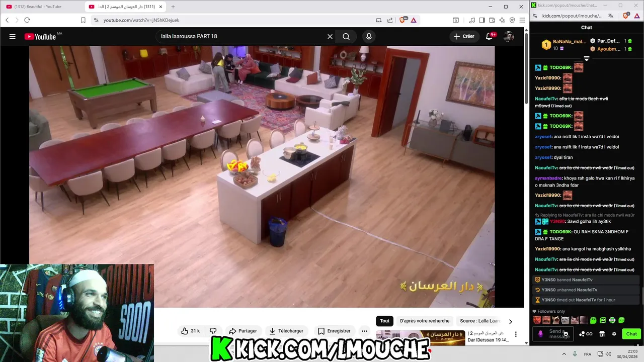The width and height of the screenshot is (644, 362).
Task: Select the Tout filter chip
Action: pos(385,321)
